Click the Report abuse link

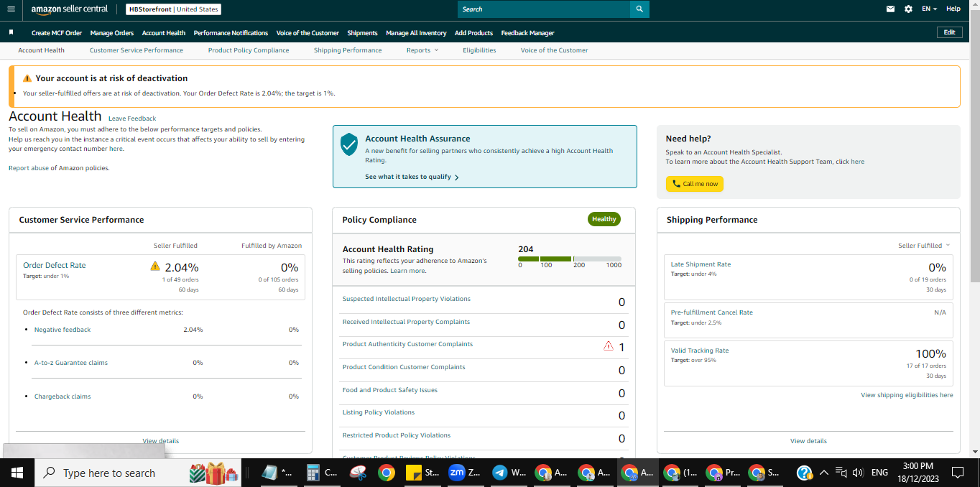coord(28,168)
